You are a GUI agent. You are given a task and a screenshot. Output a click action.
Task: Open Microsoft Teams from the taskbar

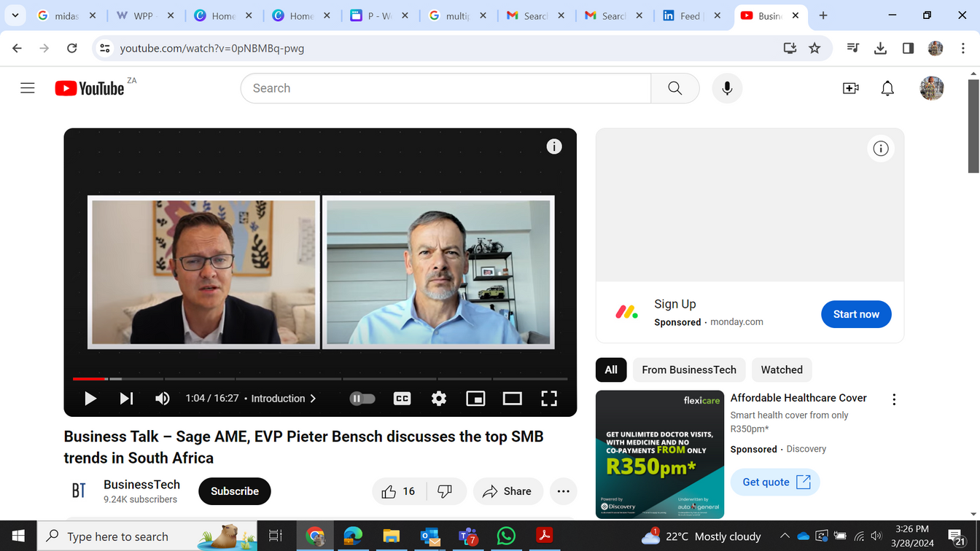[x=467, y=536]
